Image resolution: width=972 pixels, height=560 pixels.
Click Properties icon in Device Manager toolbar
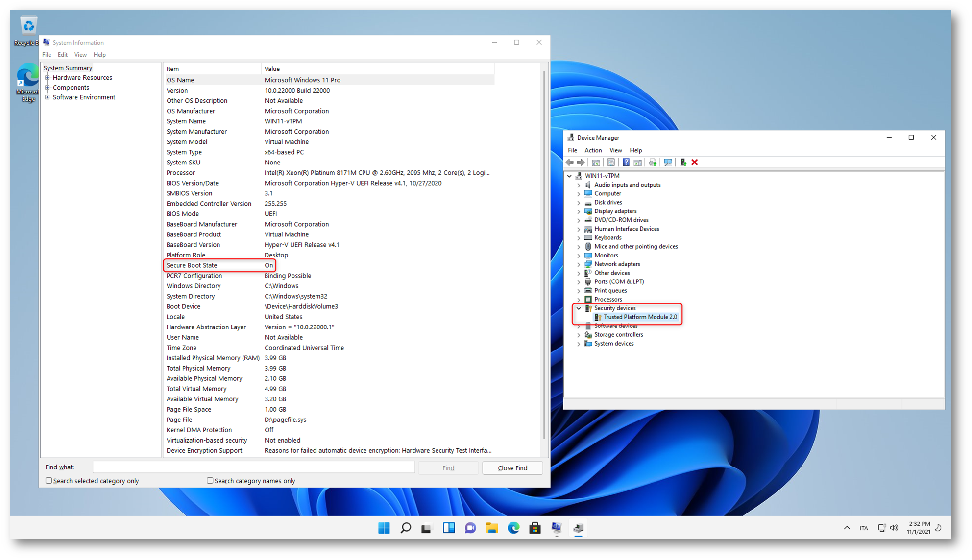pos(611,163)
